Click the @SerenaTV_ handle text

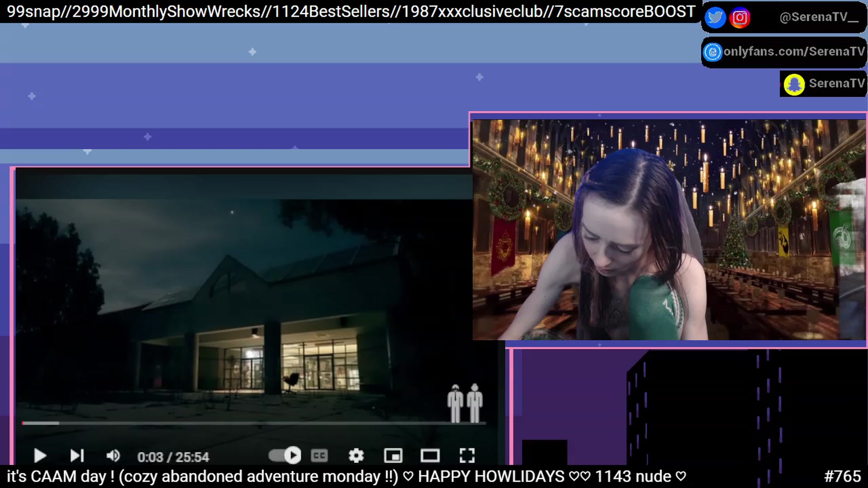click(x=819, y=17)
